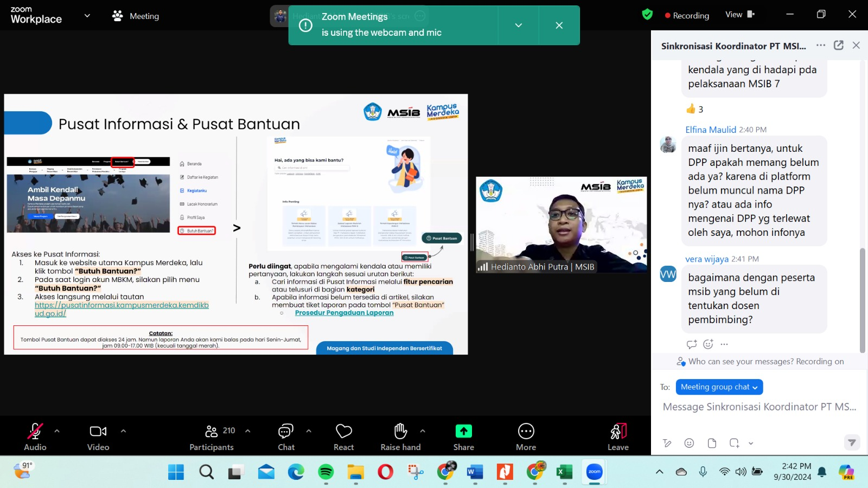The width and height of the screenshot is (868, 488).
Task: Leave the meeting
Action: tap(618, 436)
